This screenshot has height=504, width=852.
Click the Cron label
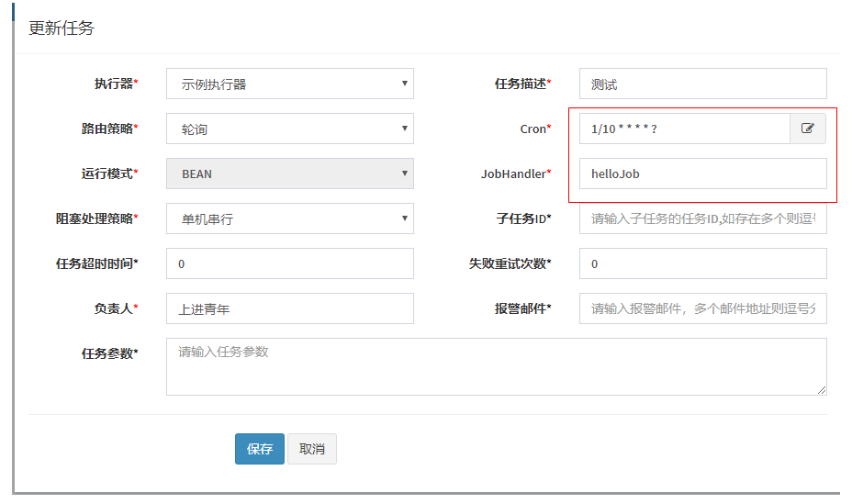click(535, 129)
